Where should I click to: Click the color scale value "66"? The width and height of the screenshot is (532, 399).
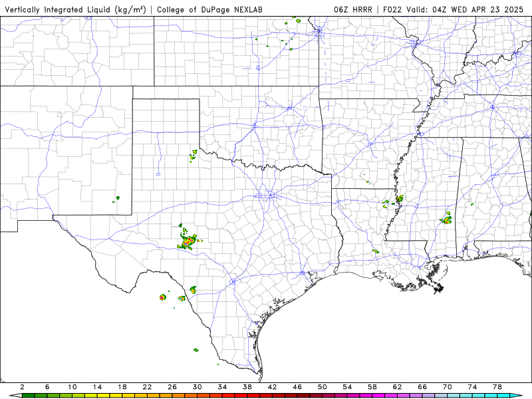click(x=422, y=387)
